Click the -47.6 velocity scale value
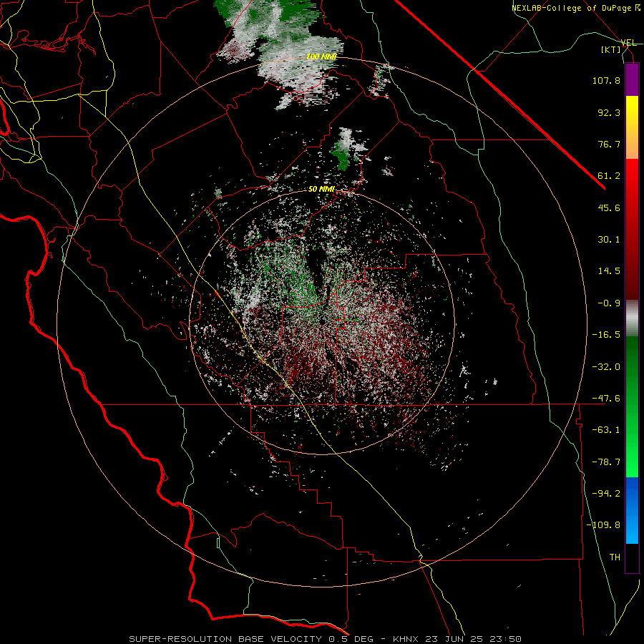 coord(606,399)
